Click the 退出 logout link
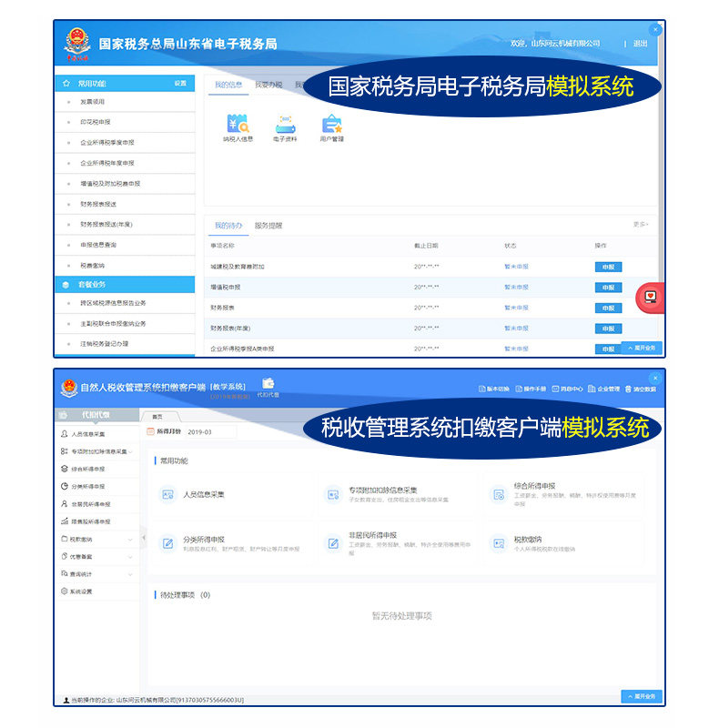 click(640, 44)
